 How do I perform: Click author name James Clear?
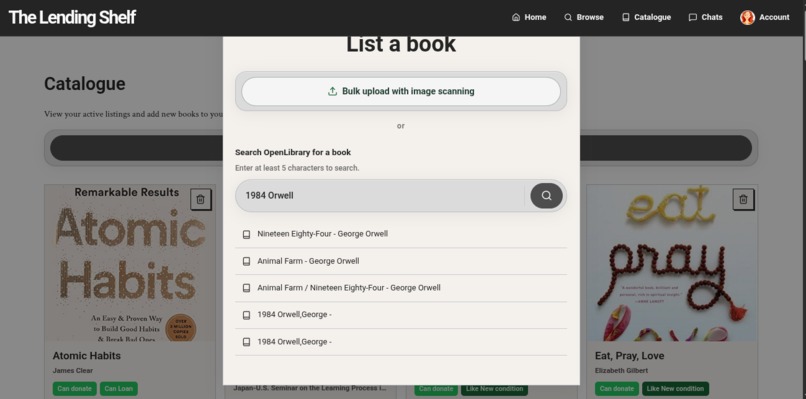click(72, 371)
